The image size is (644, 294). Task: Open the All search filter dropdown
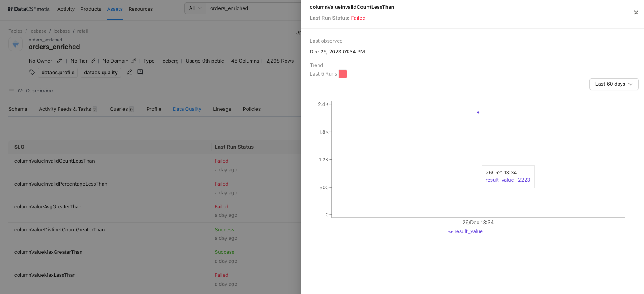[x=195, y=8]
